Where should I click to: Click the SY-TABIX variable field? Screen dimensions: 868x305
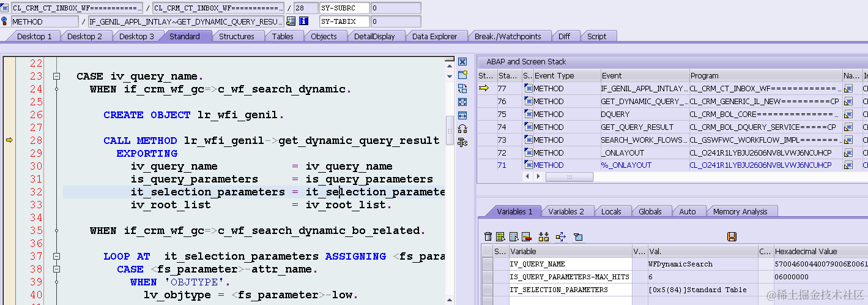(x=345, y=21)
